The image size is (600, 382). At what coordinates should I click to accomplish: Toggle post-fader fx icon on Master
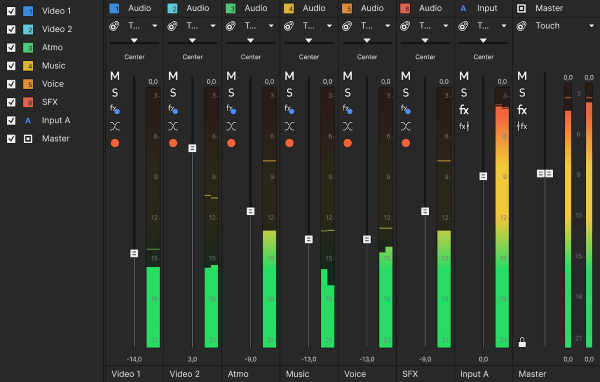click(x=522, y=126)
